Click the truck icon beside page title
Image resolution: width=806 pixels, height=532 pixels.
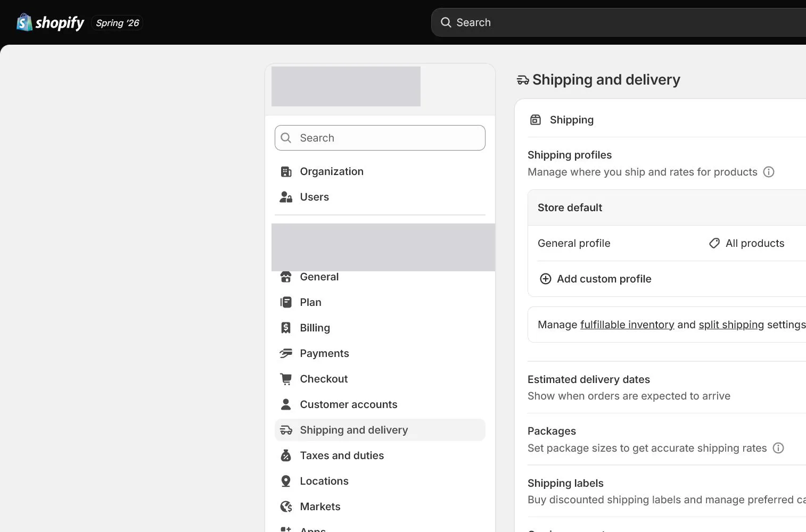click(x=523, y=80)
